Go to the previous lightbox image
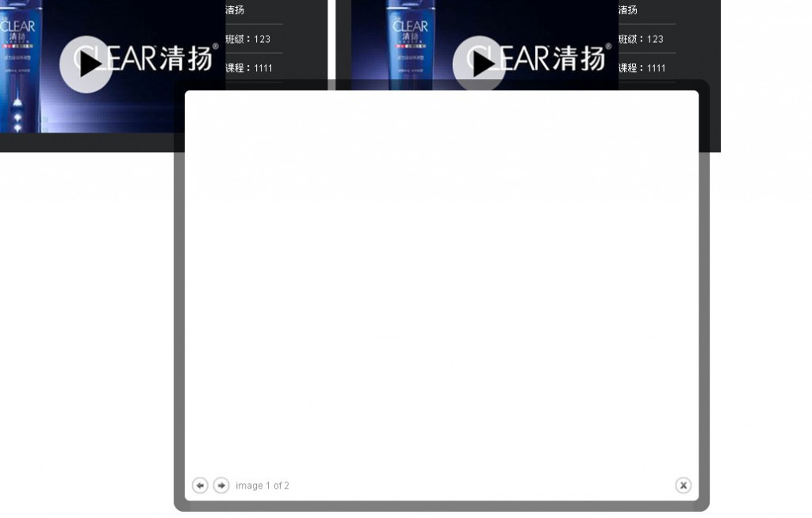 pos(200,485)
